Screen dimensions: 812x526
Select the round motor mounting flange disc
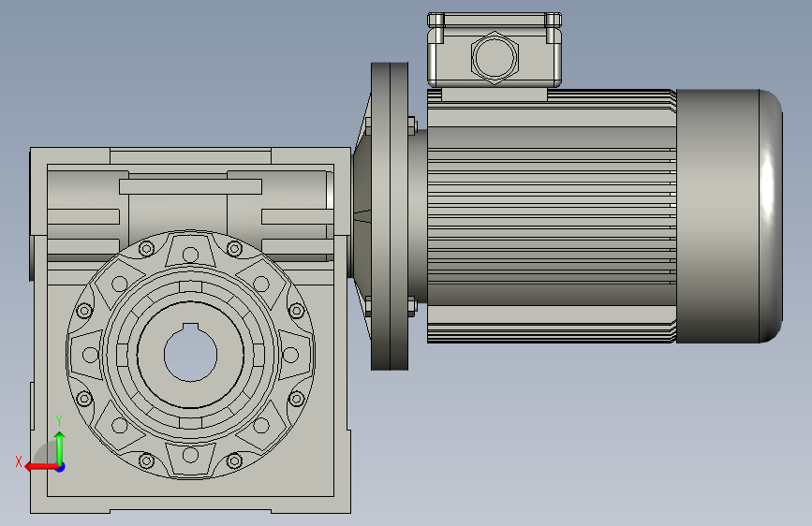click(390, 216)
